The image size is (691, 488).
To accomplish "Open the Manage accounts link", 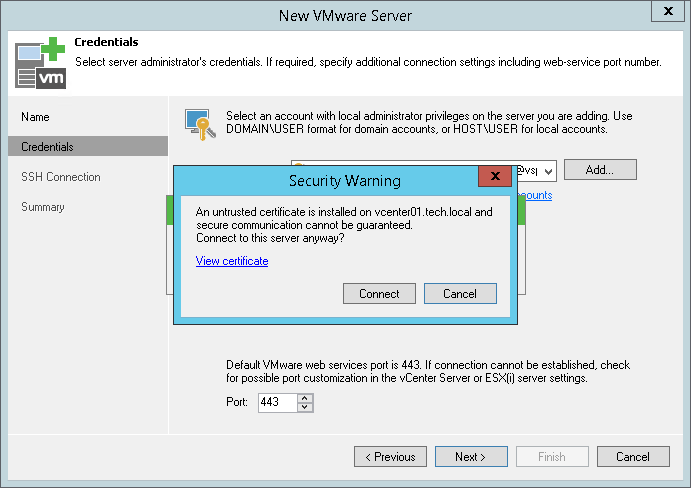I will [x=535, y=195].
